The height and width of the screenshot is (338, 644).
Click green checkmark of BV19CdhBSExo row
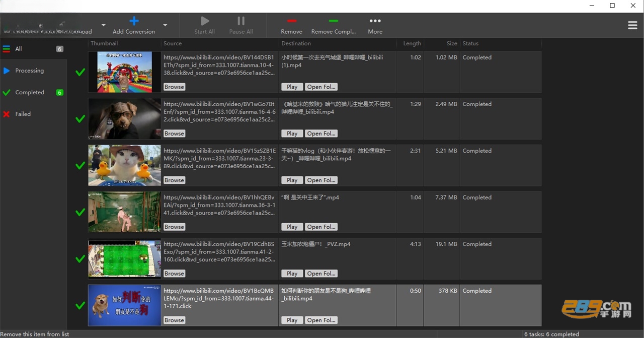point(80,258)
